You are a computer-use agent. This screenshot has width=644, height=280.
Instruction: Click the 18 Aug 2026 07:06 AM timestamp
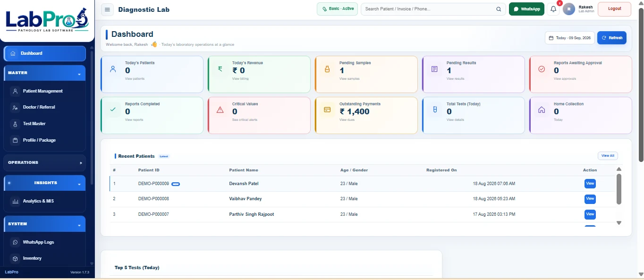(494, 184)
